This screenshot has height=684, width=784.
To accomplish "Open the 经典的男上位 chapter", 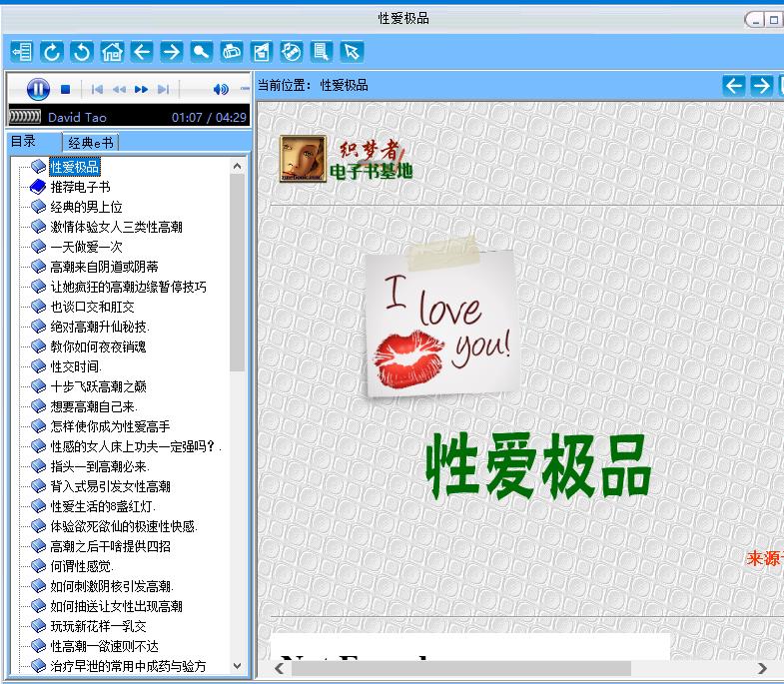I will click(x=87, y=207).
